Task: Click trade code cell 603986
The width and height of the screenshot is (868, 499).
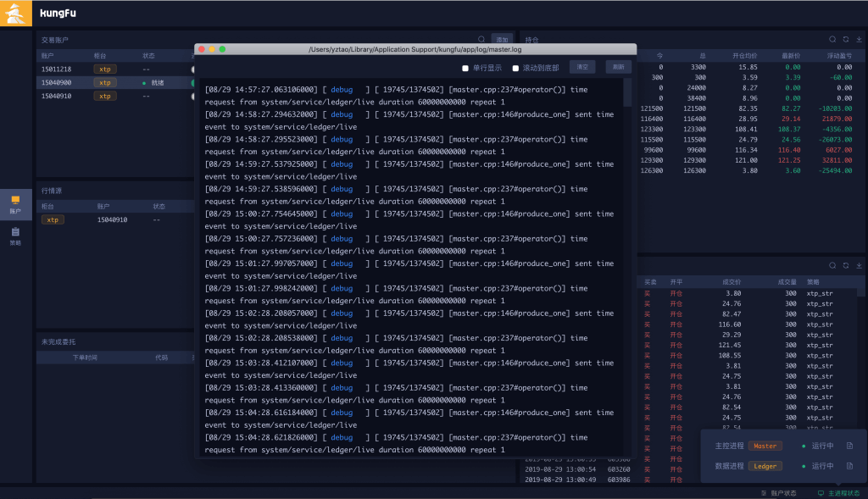Action: (x=619, y=480)
